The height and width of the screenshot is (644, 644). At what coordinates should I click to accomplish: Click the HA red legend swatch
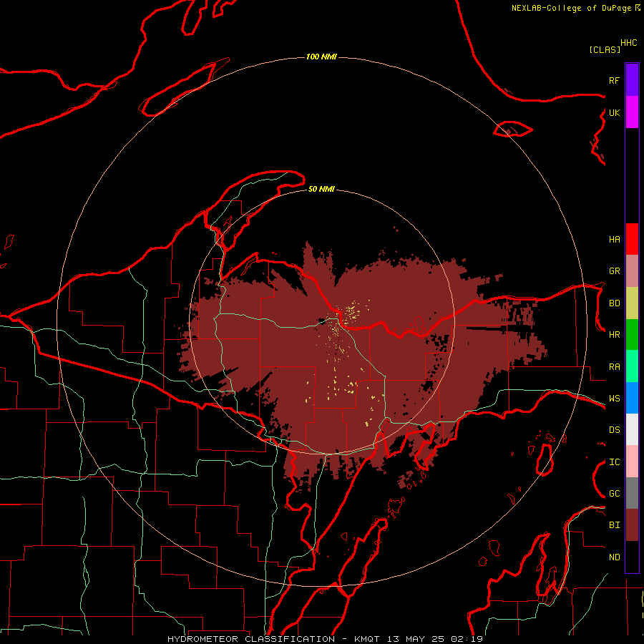click(632, 239)
